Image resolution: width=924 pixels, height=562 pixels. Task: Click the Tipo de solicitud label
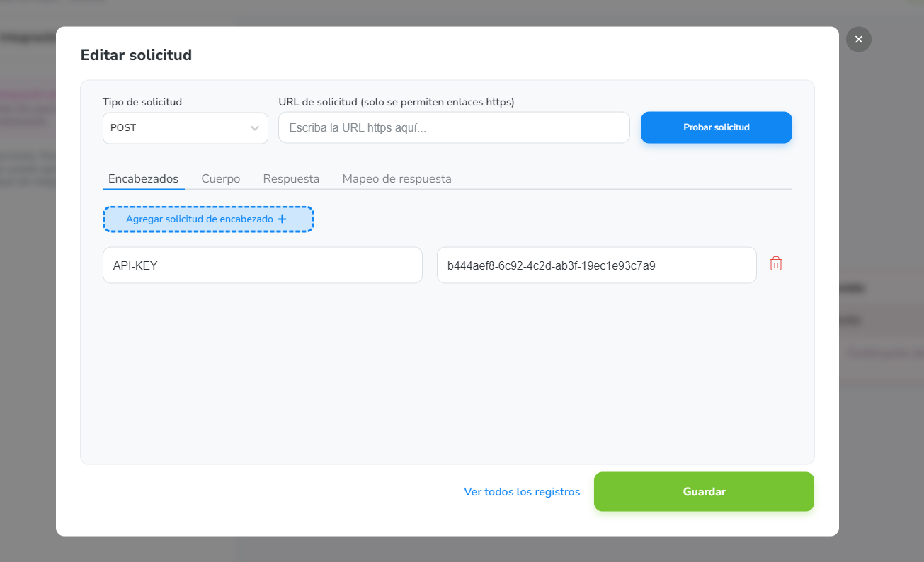tap(142, 102)
